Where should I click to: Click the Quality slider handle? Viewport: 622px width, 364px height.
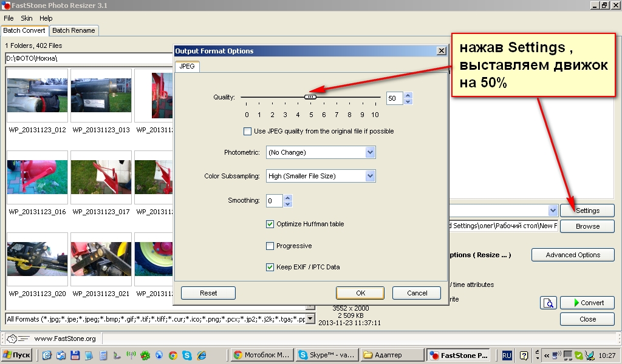(310, 97)
